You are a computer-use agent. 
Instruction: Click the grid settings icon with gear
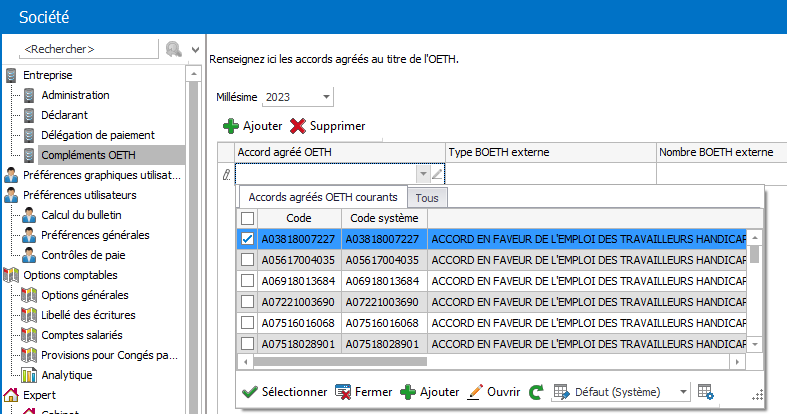pyautogui.click(x=706, y=392)
